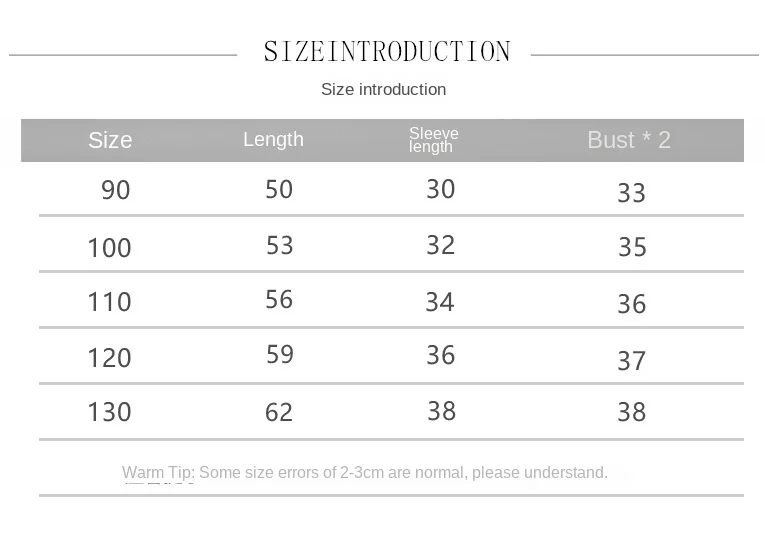Click sleeve length value 36 in the 120 row

point(441,356)
